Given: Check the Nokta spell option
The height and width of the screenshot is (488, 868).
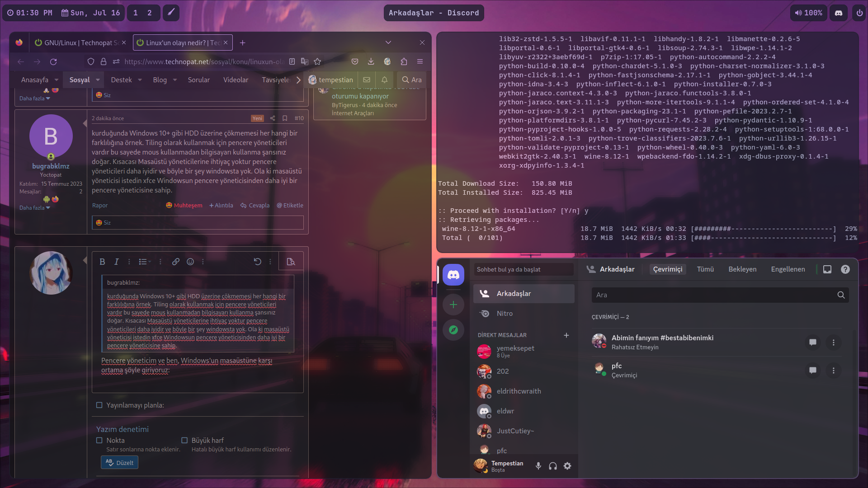Looking at the screenshot, I should pyautogui.click(x=99, y=441).
